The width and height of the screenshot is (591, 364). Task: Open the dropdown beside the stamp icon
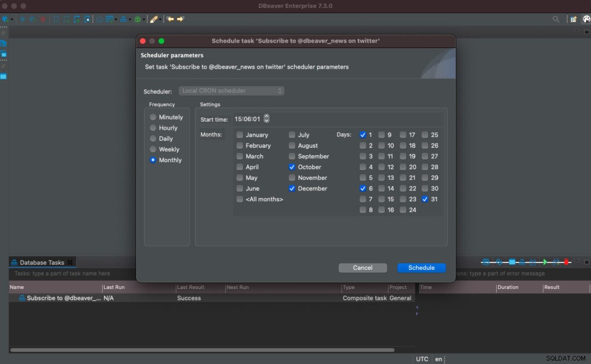click(x=130, y=19)
